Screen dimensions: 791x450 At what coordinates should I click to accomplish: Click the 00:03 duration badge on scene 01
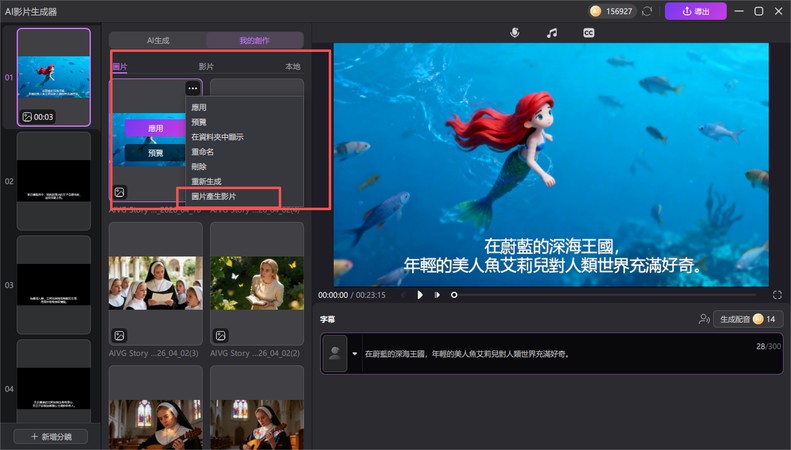click(38, 117)
